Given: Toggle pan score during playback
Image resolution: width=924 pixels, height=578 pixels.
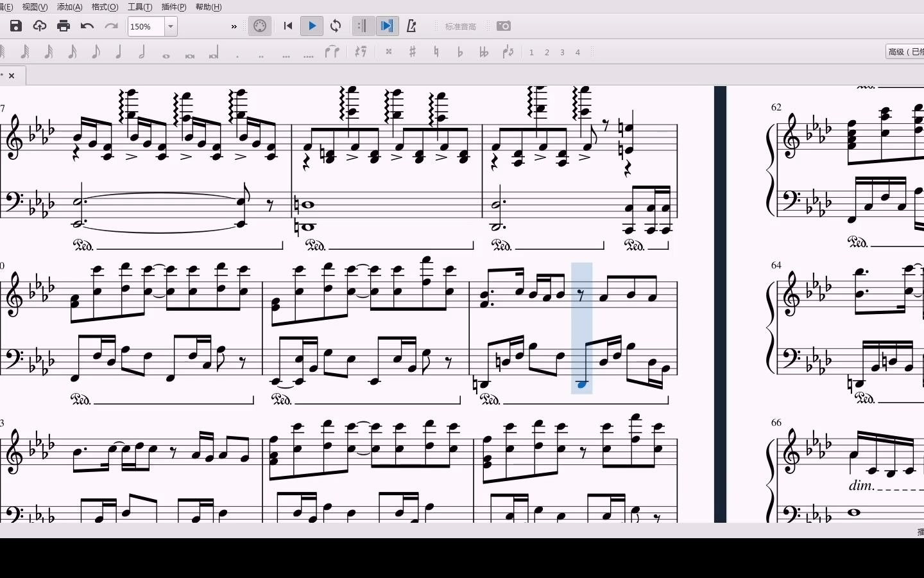Looking at the screenshot, I should (x=387, y=26).
